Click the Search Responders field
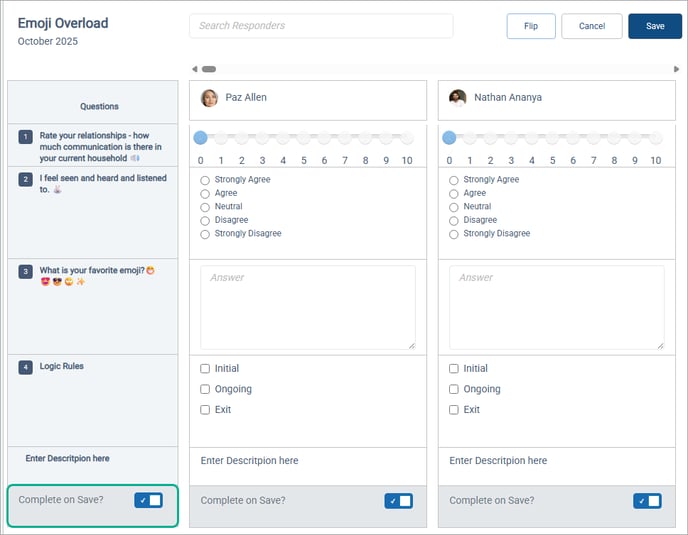Screen dimensions: 688x535 click(321, 26)
